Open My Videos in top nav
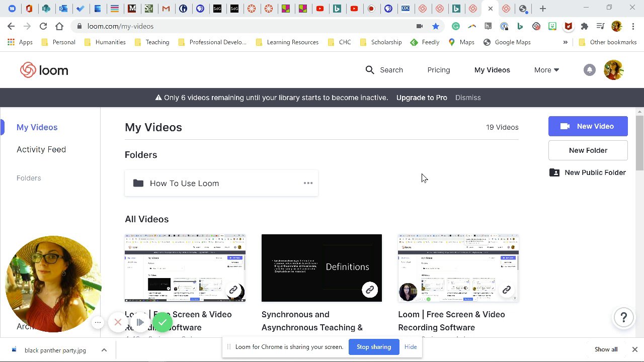Image resolution: width=644 pixels, height=362 pixels. click(x=492, y=70)
